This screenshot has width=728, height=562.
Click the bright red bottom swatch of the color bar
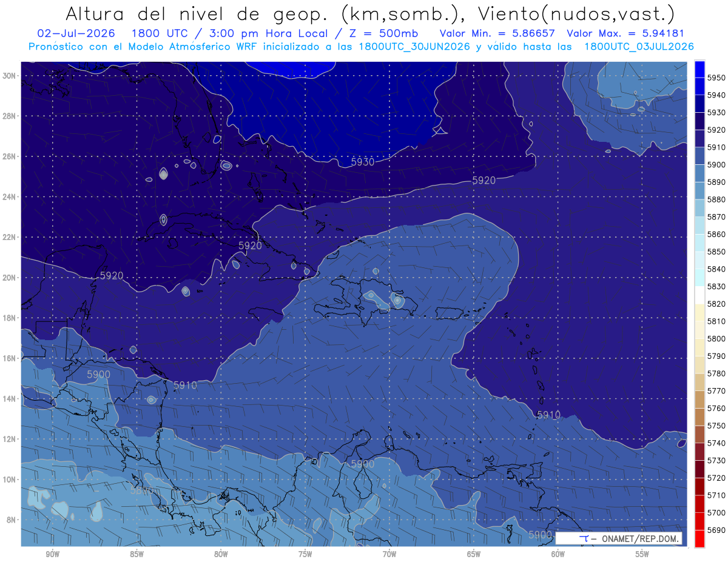(x=699, y=538)
